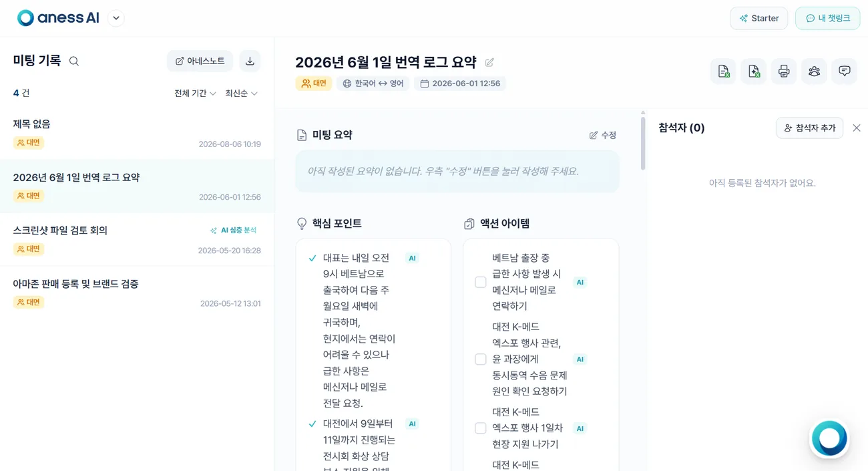Open the search icon beside 미팅 기록
The image size is (868, 471).
(74, 61)
